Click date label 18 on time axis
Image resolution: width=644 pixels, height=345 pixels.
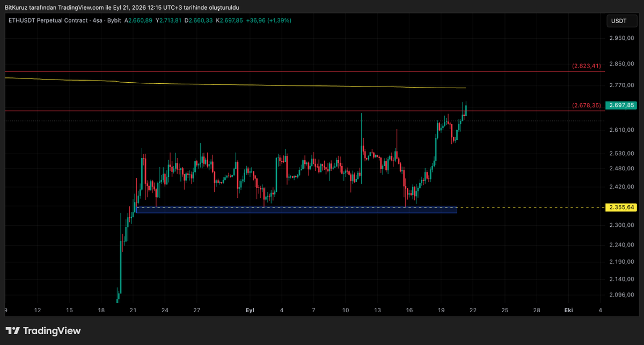pos(101,311)
